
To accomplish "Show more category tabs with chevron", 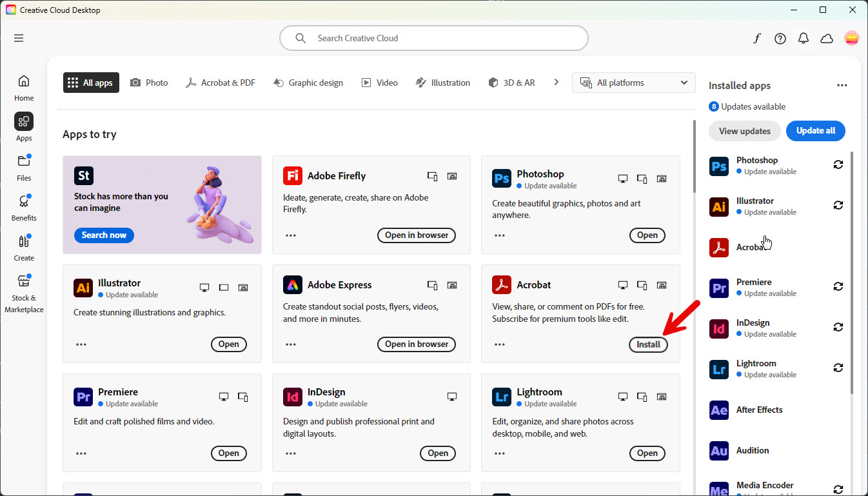I will coord(557,83).
